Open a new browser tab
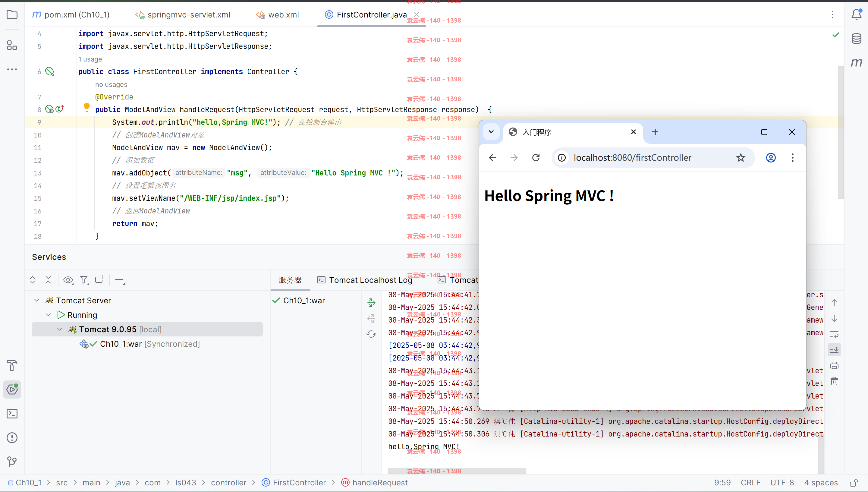 pos(655,132)
